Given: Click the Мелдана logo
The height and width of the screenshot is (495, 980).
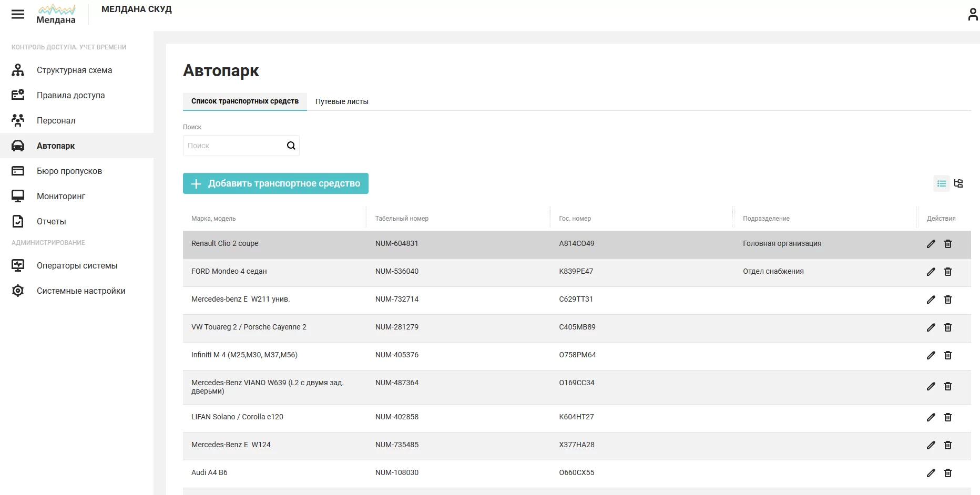Looking at the screenshot, I should pos(56,14).
